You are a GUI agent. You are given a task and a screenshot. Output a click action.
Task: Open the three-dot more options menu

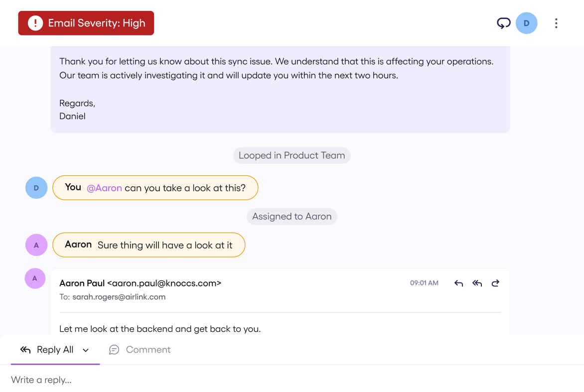pos(556,23)
